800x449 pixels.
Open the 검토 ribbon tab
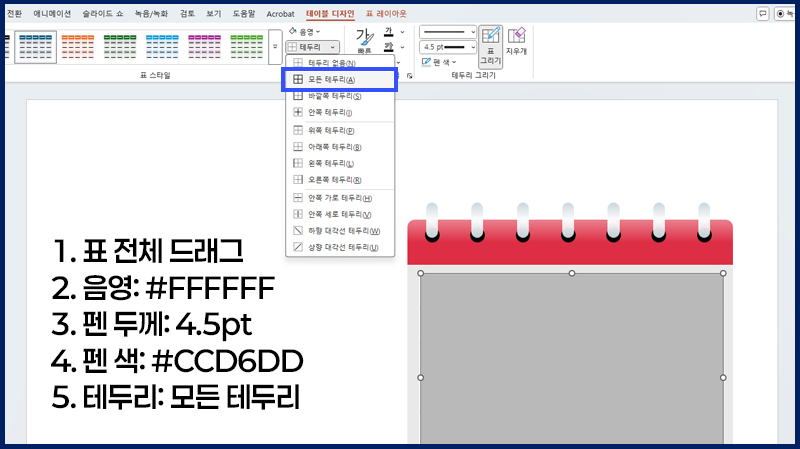click(x=187, y=14)
